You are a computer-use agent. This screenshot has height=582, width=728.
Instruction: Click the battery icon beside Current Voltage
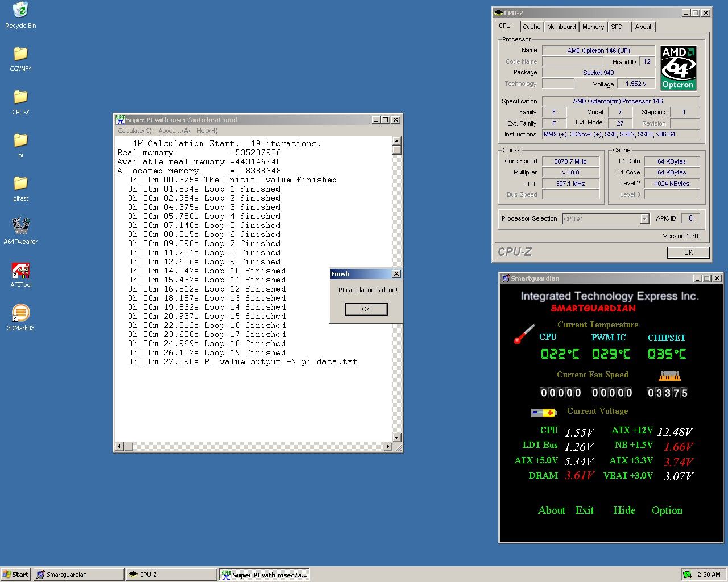(543, 413)
